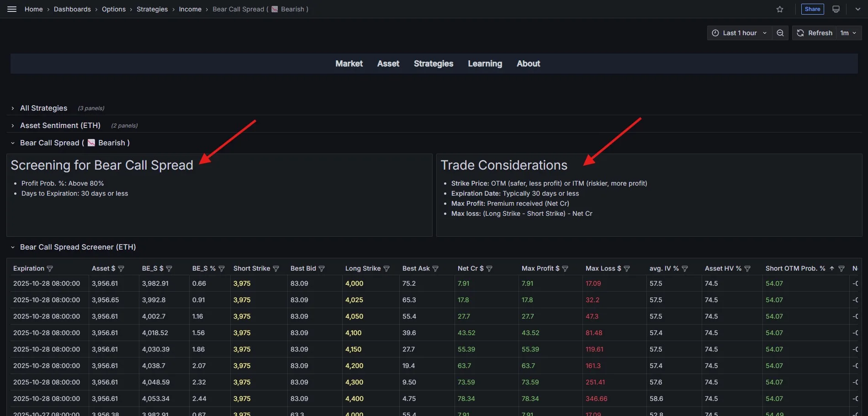The height and width of the screenshot is (416, 868).
Task: Toggle the TV kiosk view mode icon
Action: (x=836, y=9)
